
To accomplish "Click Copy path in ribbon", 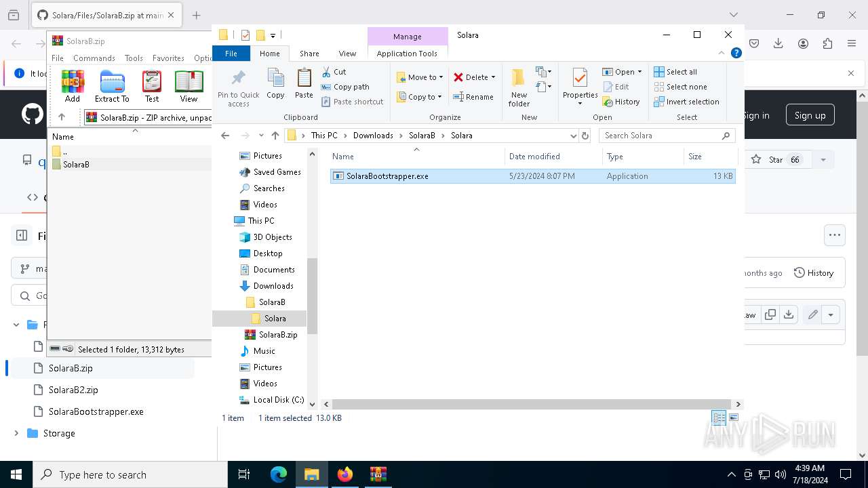I will coord(345,87).
